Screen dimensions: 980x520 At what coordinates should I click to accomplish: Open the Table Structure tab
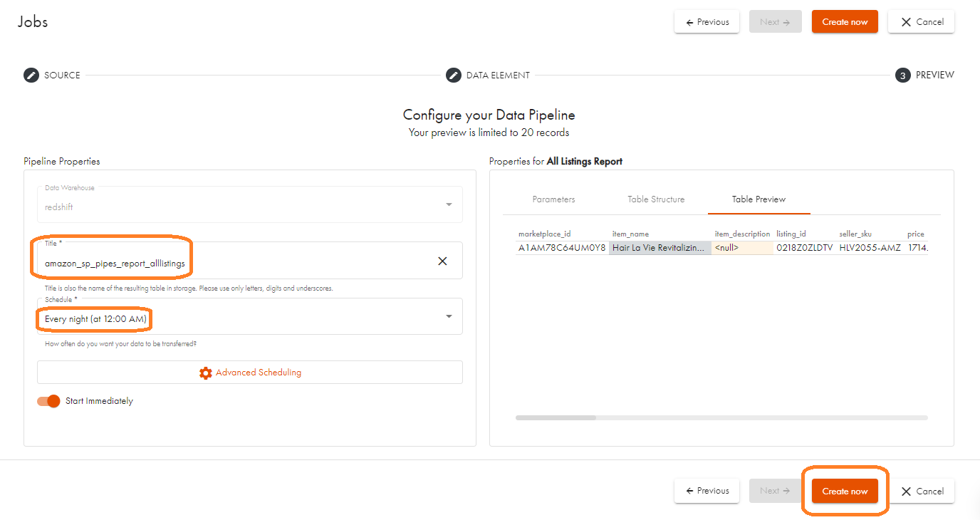click(656, 199)
